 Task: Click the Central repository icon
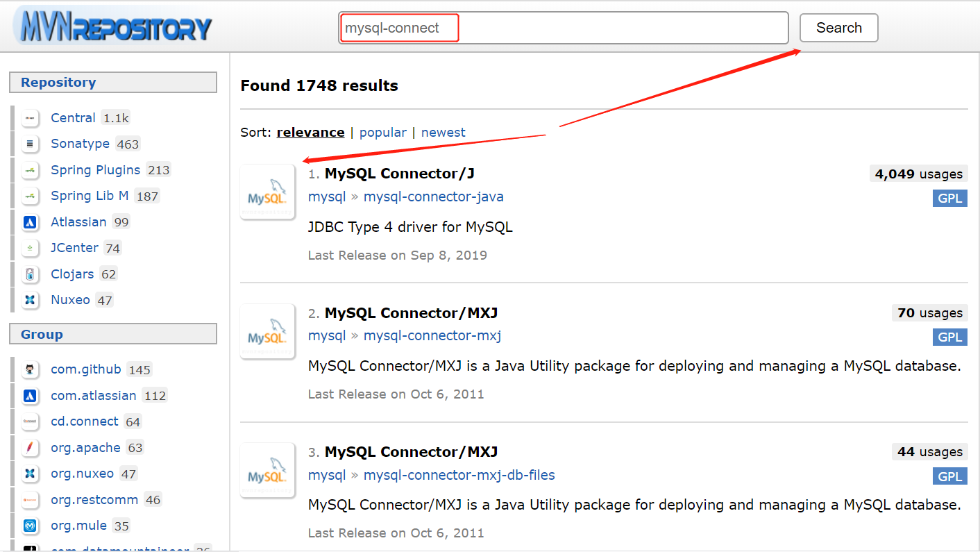click(x=30, y=118)
